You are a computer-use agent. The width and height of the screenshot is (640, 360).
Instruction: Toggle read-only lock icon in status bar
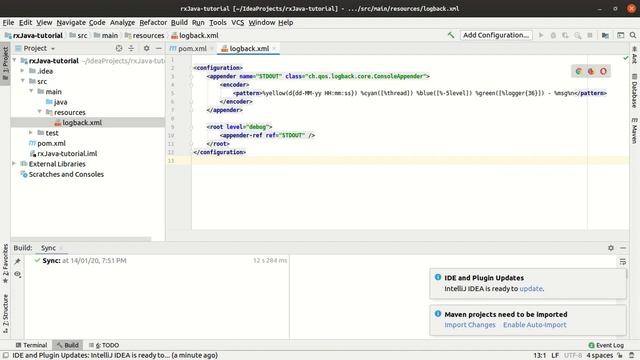620,355
